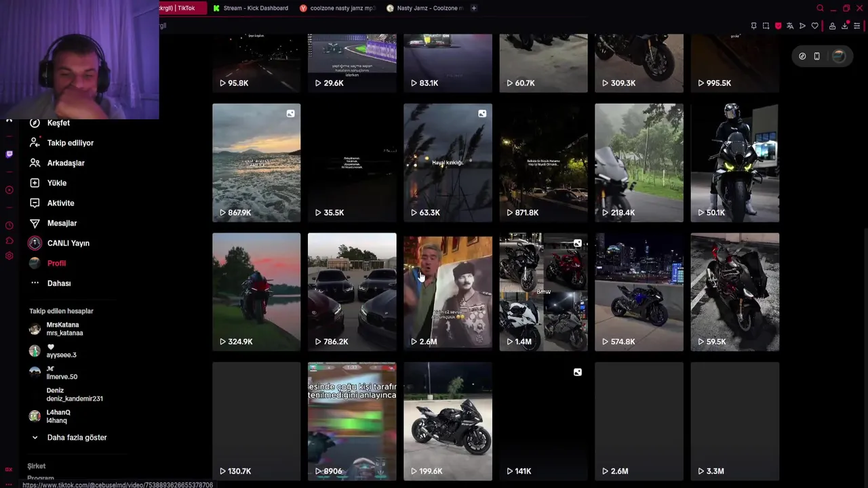Switch to the TikTok browser tab
Viewport: 868px width, 488px height.
pos(182,8)
